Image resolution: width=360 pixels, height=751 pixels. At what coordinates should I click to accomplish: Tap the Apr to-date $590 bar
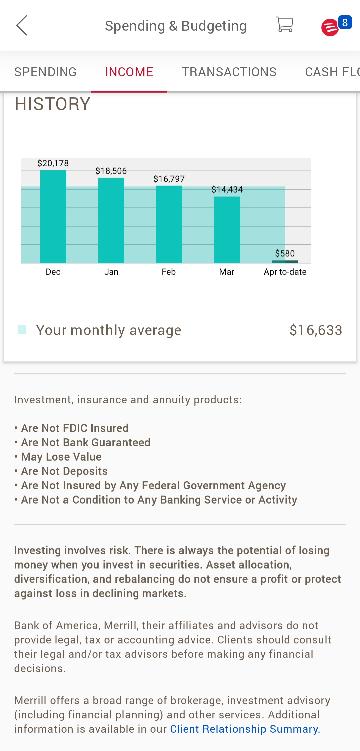pyautogui.click(x=285, y=262)
